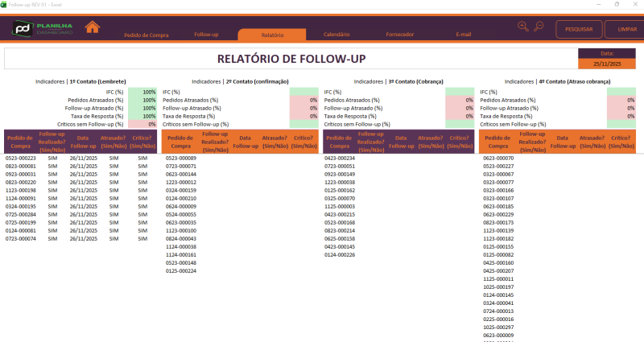Image resolution: width=644 pixels, height=342 pixels.
Task: Open the Pedido de Compra tab
Action: (x=146, y=35)
